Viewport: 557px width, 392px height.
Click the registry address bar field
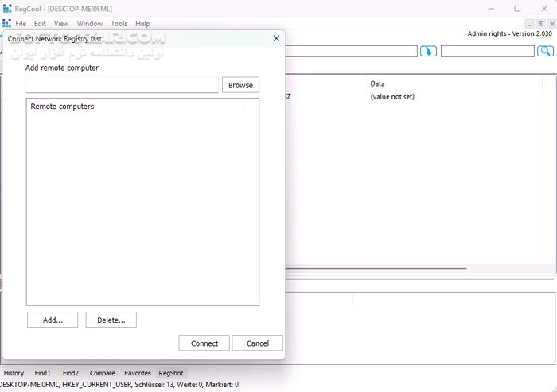click(351, 51)
